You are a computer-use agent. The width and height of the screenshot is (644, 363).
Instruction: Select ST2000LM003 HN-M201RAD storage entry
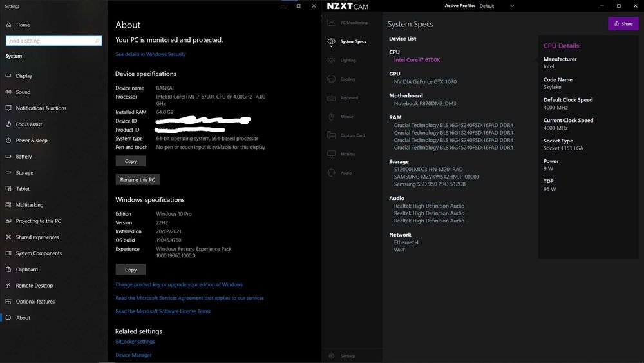coord(428,170)
